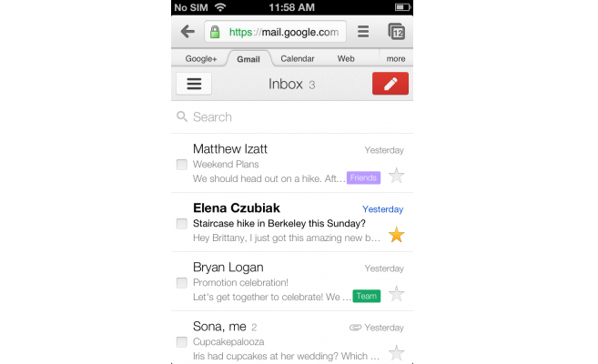Image resolution: width=598 pixels, height=364 pixels.
Task: Star the Sona Cupcakepalooza email
Action: click(x=396, y=353)
